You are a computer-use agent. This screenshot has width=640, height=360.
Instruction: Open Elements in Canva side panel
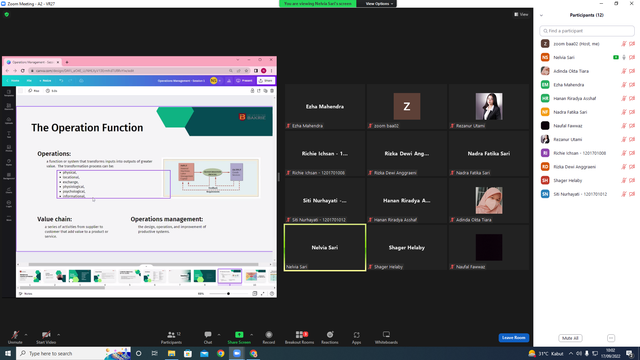pyautogui.click(x=9, y=107)
